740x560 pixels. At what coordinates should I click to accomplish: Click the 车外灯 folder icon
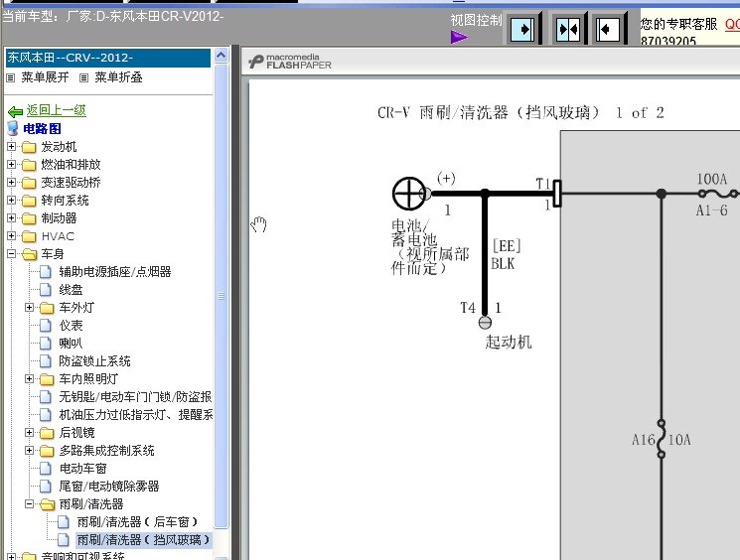[47, 308]
